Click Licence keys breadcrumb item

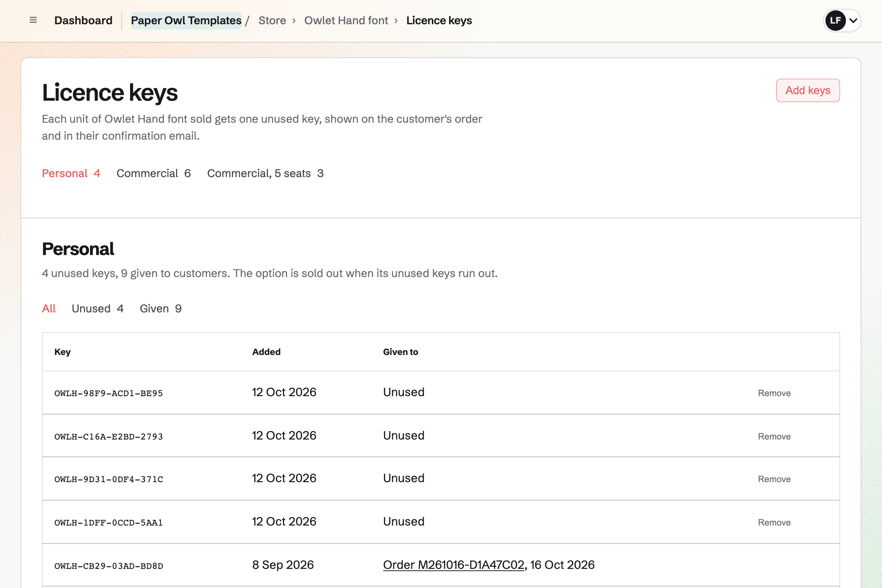pos(439,20)
